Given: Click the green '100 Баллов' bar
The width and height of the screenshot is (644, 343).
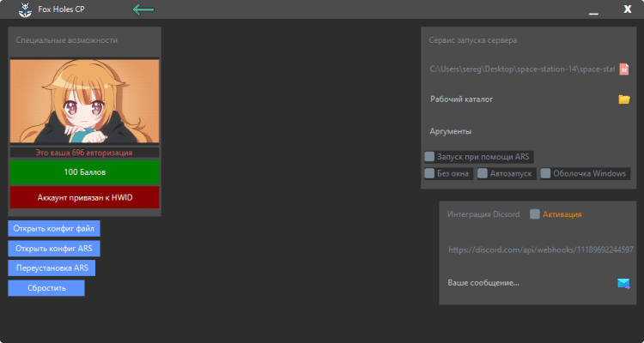Looking at the screenshot, I should tap(84, 172).
